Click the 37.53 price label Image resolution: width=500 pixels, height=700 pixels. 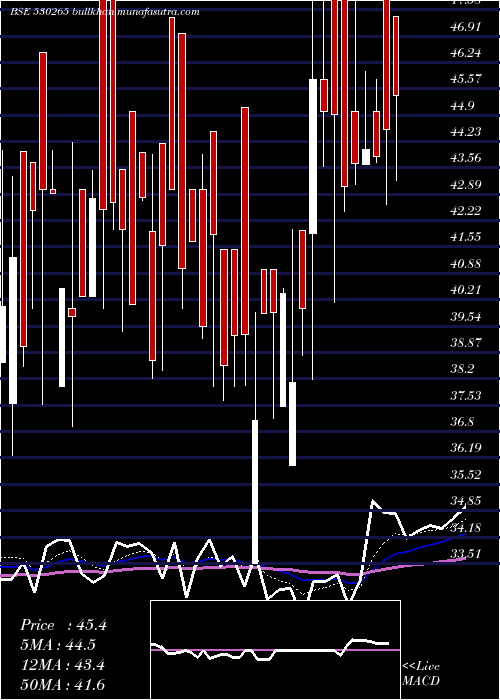[466, 395]
